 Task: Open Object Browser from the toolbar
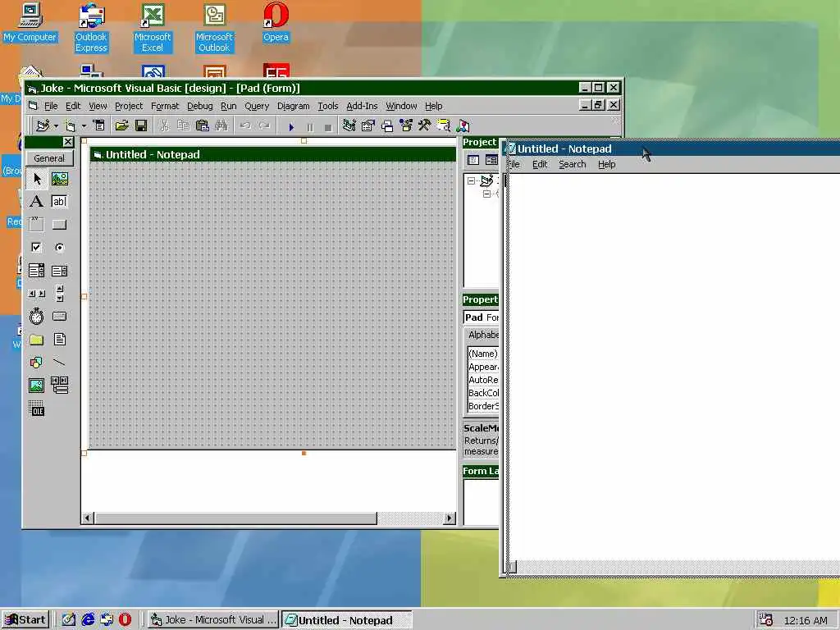[x=405, y=126]
